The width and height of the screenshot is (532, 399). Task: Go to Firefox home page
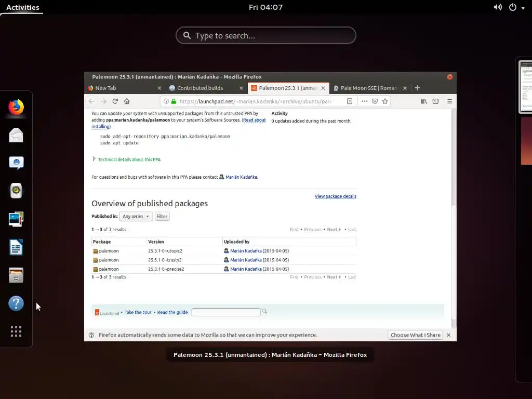127,101
